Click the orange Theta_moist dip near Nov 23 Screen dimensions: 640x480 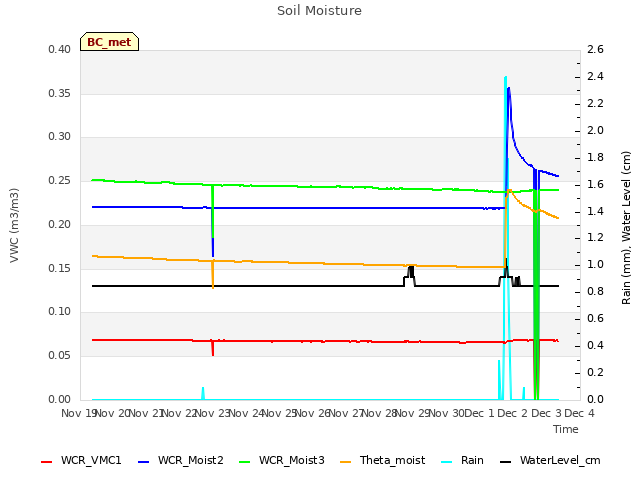(x=213, y=276)
